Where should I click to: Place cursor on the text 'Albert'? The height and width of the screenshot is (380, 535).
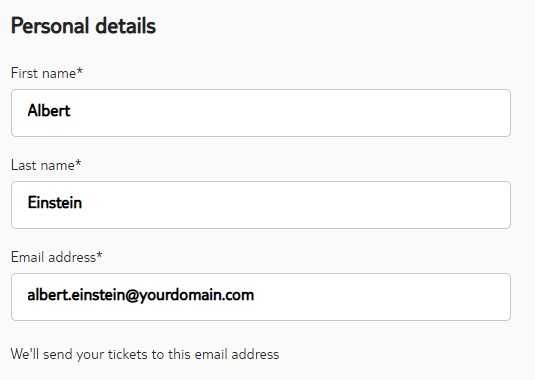[49, 111]
